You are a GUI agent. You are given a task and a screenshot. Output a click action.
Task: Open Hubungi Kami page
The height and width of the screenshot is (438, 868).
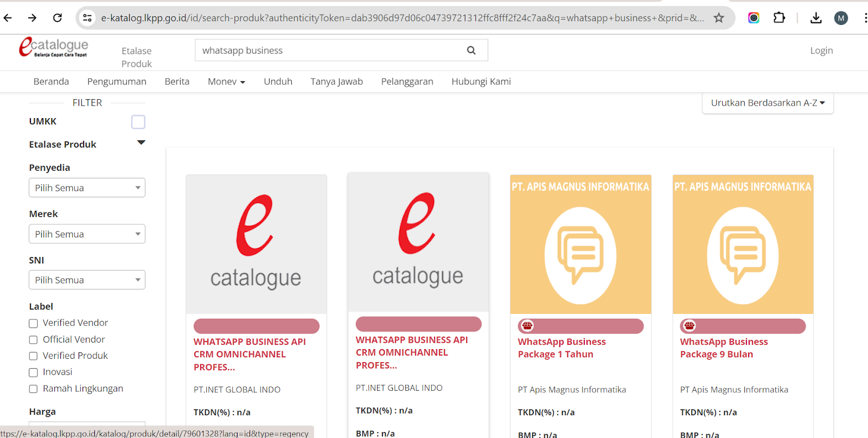481,81
